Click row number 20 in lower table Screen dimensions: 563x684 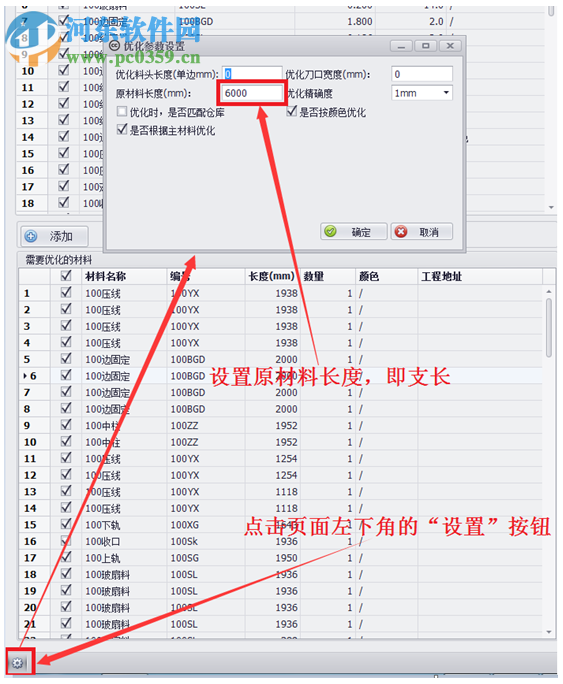click(30, 607)
